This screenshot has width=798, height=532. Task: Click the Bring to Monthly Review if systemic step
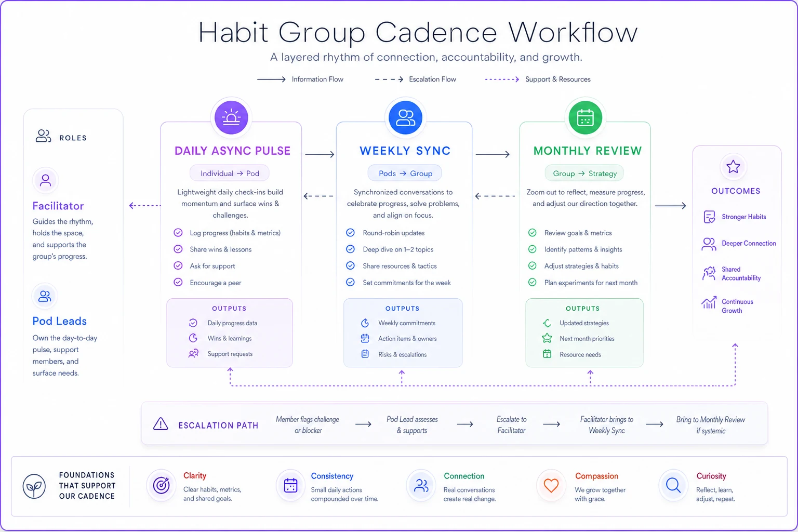click(711, 425)
